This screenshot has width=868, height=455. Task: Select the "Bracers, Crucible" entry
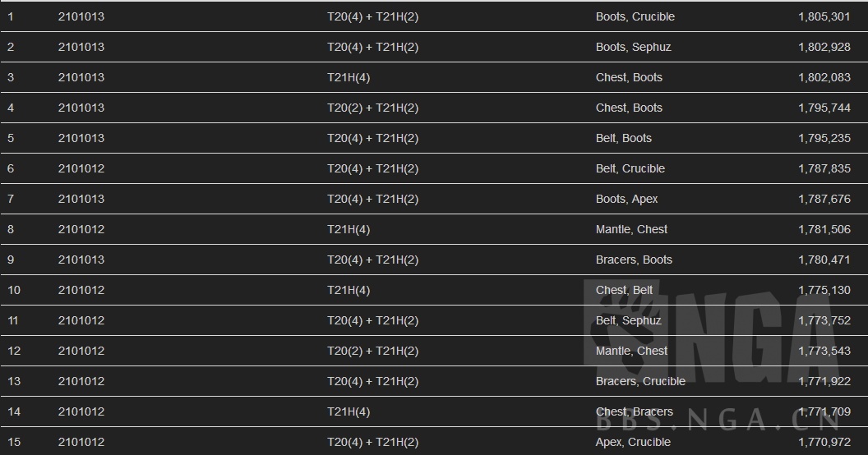tap(640, 381)
